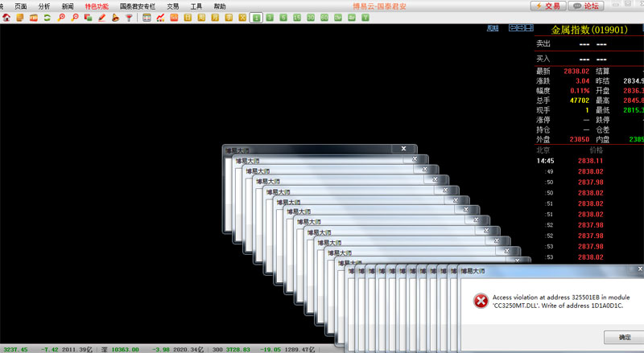This screenshot has height=353, width=644.
Task: Open the 帮助 menu
Action: pos(220,6)
